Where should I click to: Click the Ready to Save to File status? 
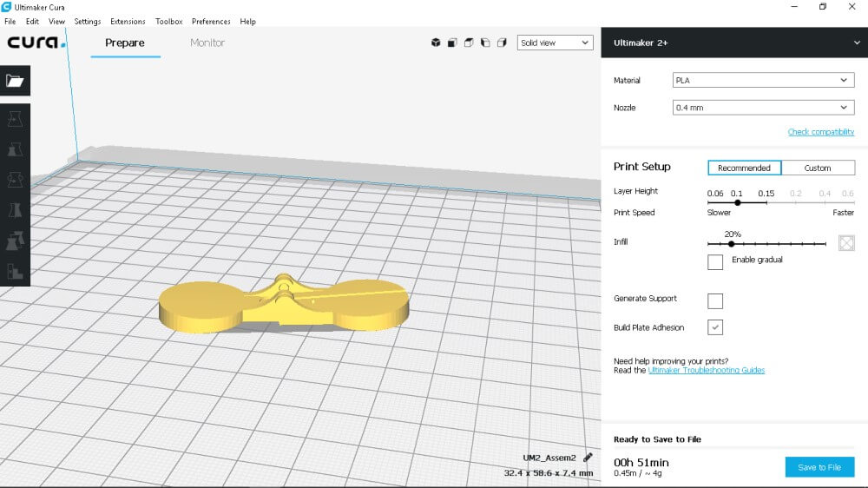point(657,439)
